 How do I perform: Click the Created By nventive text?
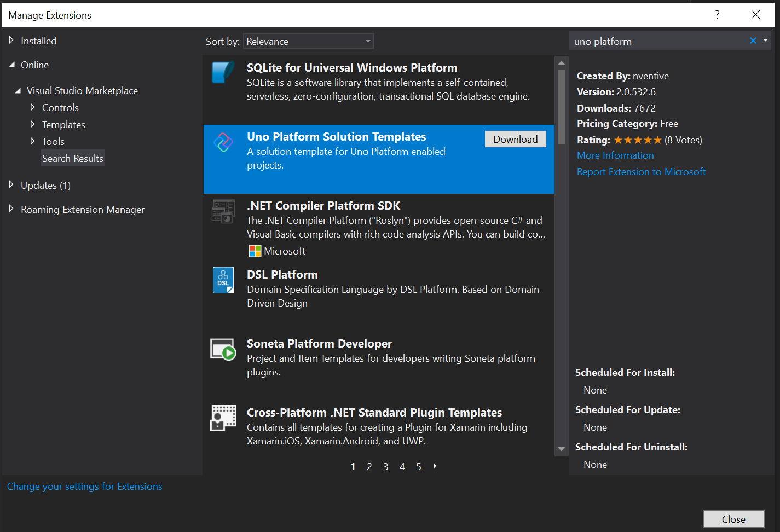[x=623, y=76]
